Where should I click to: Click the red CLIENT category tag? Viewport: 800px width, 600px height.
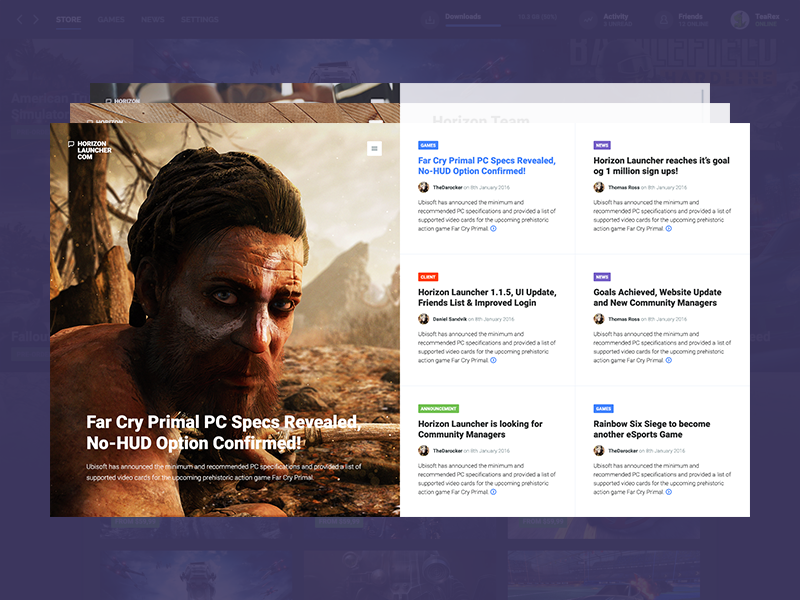pyautogui.click(x=428, y=277)
